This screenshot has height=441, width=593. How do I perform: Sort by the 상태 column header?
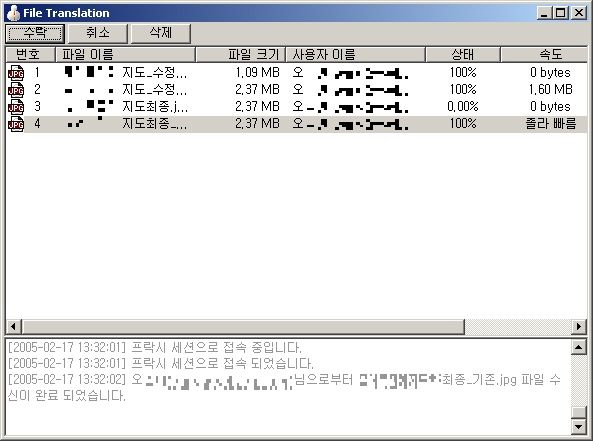463,54
